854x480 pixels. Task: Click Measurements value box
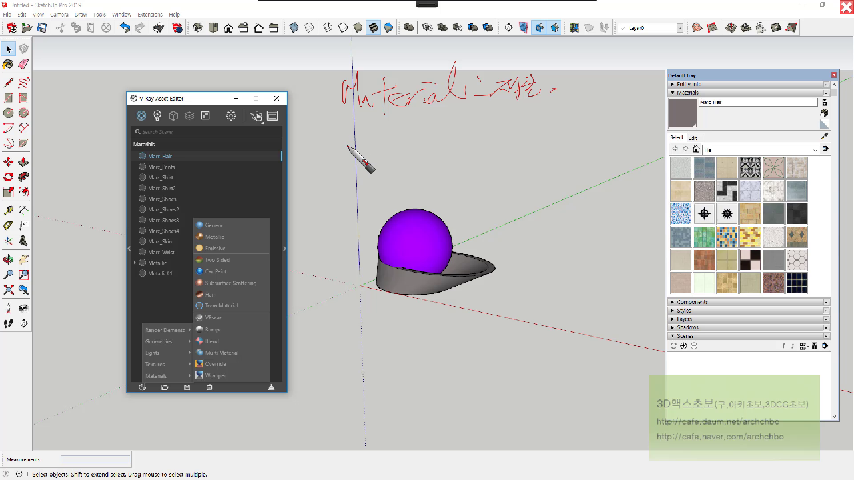tap(95, 460)
